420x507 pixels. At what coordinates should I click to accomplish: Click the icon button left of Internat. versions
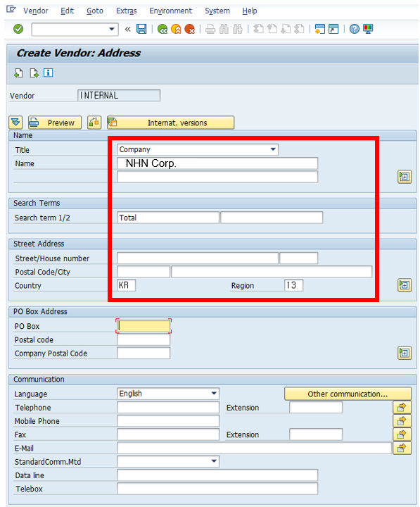point(94,123)
